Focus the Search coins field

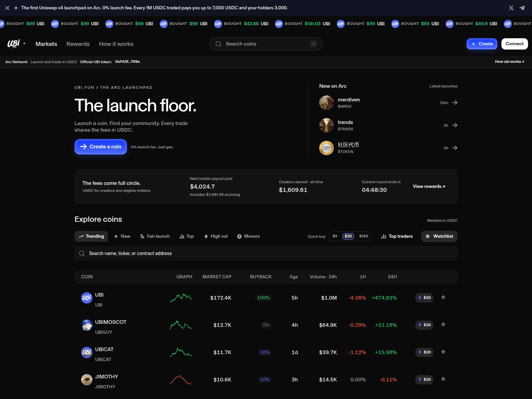click(x=266, y=44)
